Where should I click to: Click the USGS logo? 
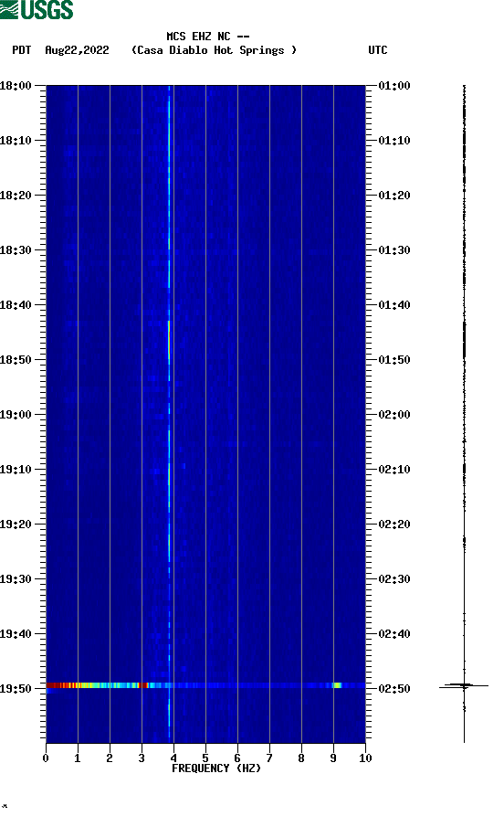point(37,9)
